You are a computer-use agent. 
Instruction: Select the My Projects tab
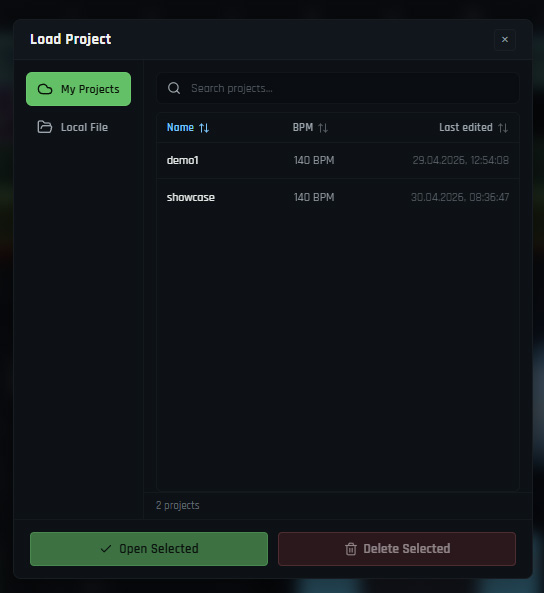(78, 89)
